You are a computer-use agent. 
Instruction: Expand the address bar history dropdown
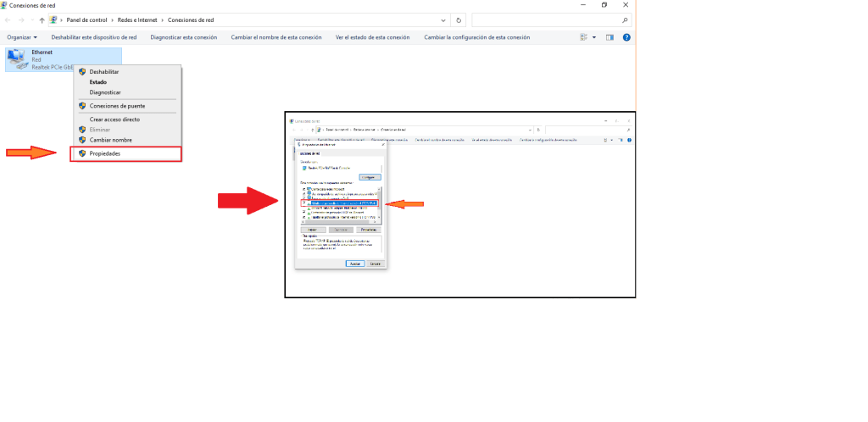click(x=443, y=20)
